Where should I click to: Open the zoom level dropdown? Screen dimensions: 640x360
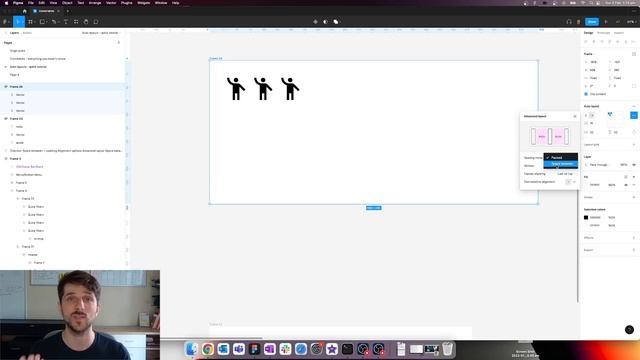coord(631,22)
